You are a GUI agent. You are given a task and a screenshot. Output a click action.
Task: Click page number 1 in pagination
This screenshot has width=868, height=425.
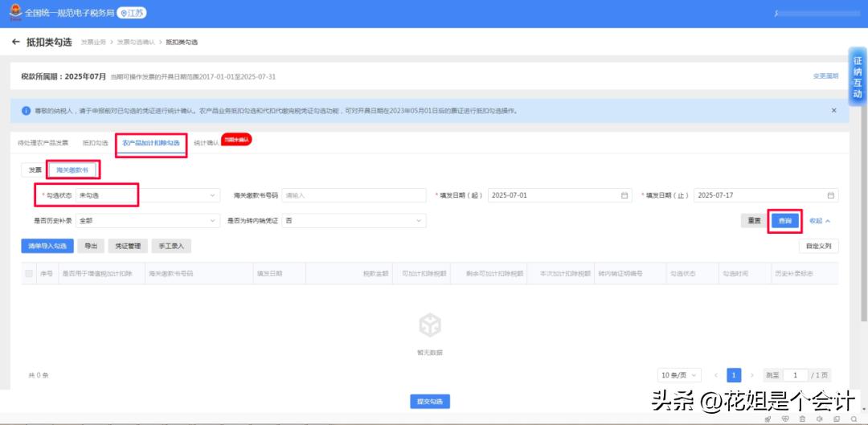pyautogui.click(x=734, y=375)
